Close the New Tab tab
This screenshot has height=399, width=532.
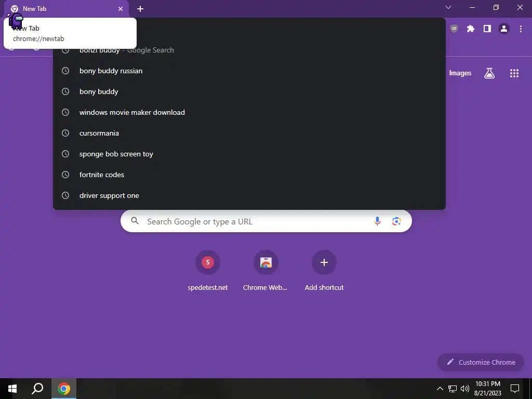click(121, 9)
